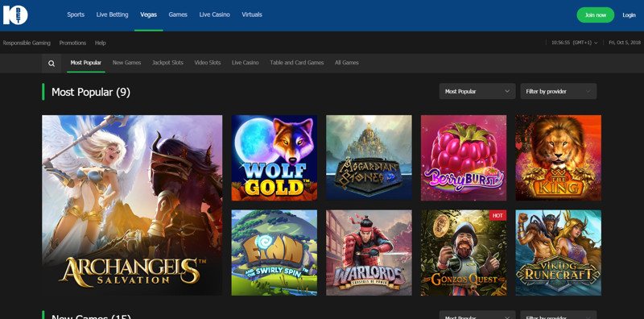Open Responsible Gaming page
The image size is (644, 319).
27,43
